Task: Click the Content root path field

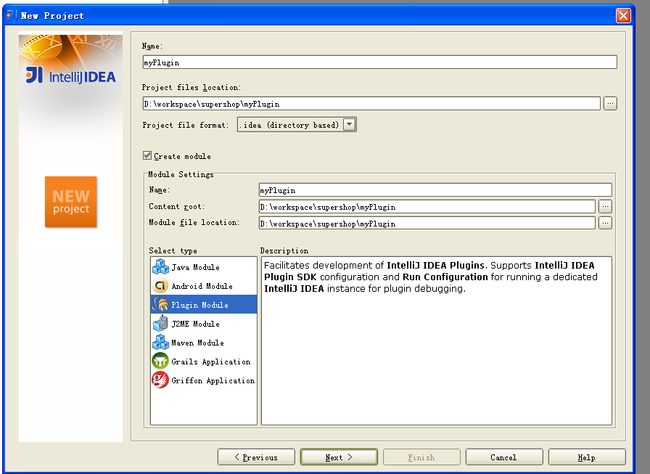Action: click(427, 207)
